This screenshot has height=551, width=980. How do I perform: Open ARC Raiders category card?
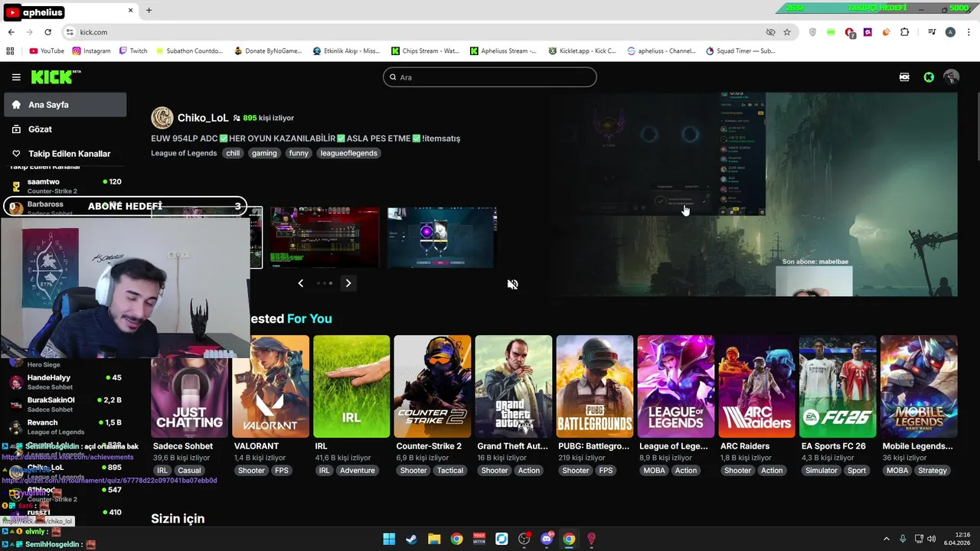[757, 386]
